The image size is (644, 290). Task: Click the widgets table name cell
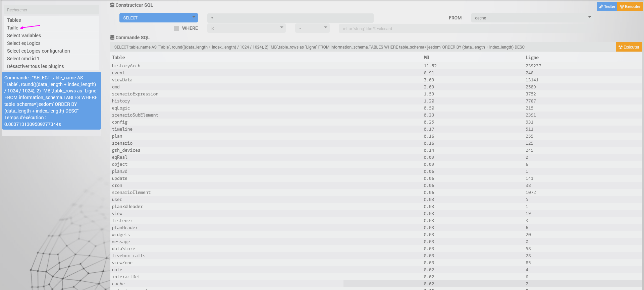tap(121, 235)
